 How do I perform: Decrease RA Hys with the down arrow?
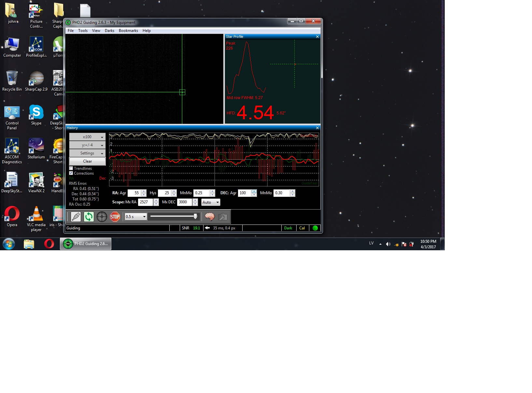click(x=174, y=195)
